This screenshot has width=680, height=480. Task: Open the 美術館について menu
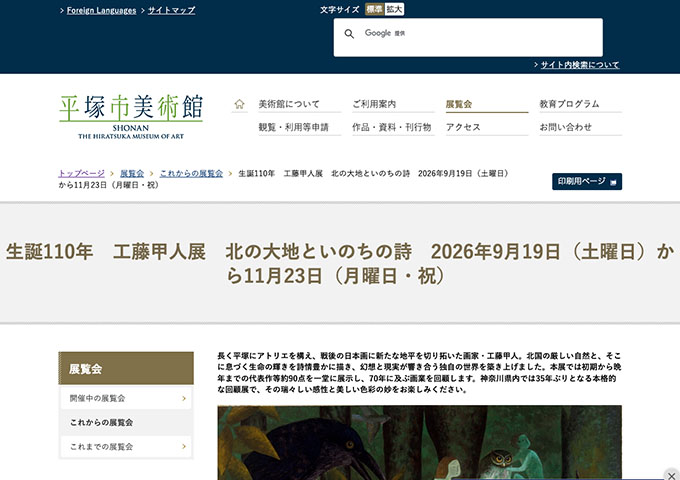click(x=299, y=104)
